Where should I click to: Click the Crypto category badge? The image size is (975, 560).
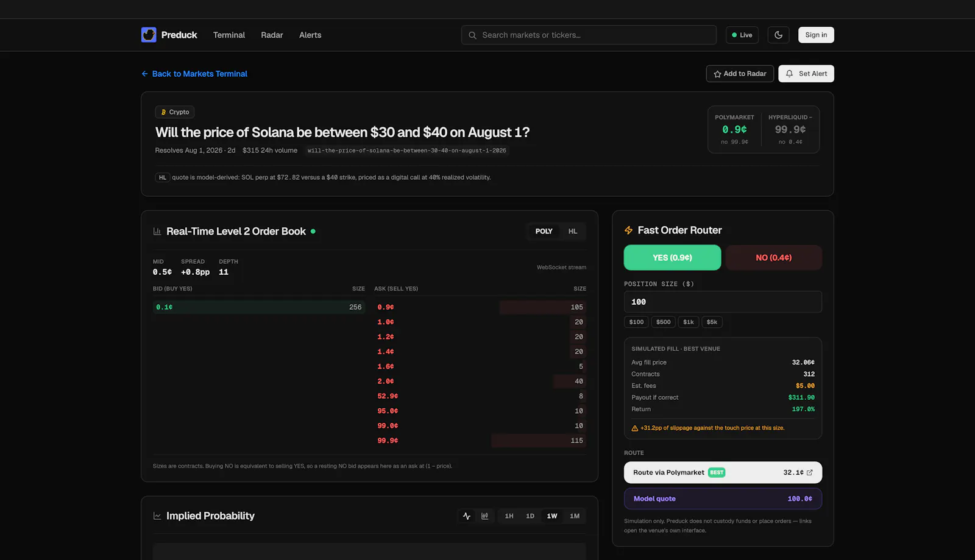pos(175,112)
